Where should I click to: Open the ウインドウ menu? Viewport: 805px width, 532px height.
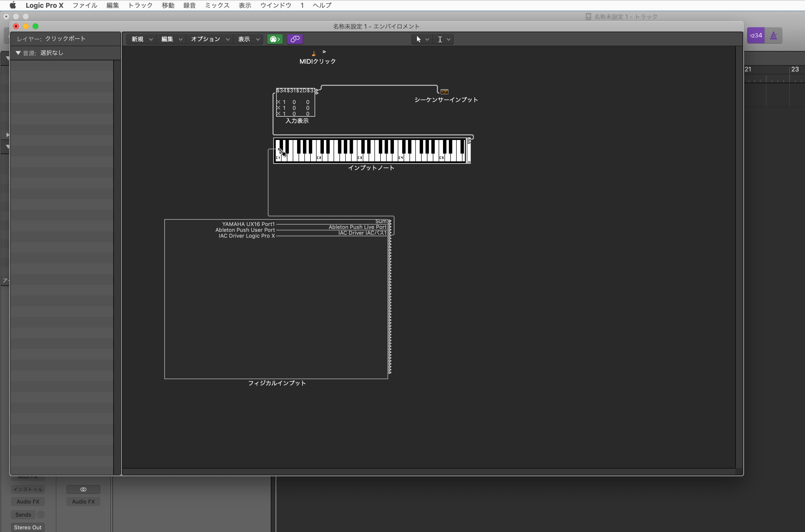[276, 5]
